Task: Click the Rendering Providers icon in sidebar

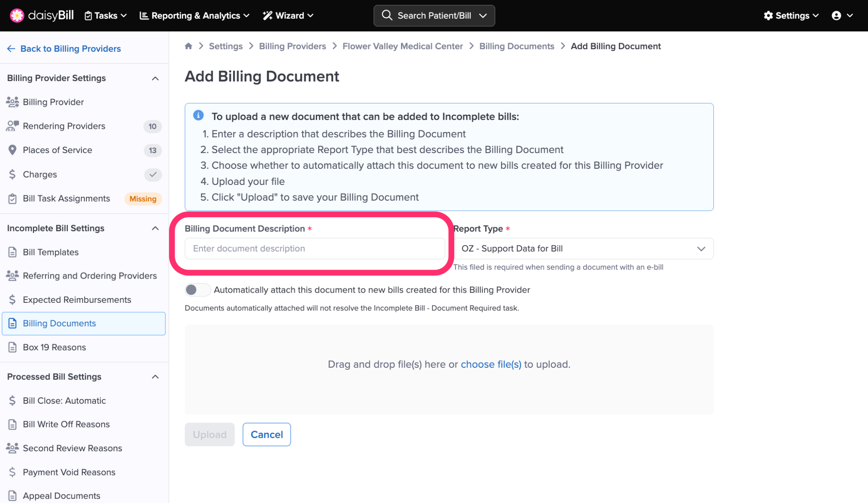Action: coord(12,126)
